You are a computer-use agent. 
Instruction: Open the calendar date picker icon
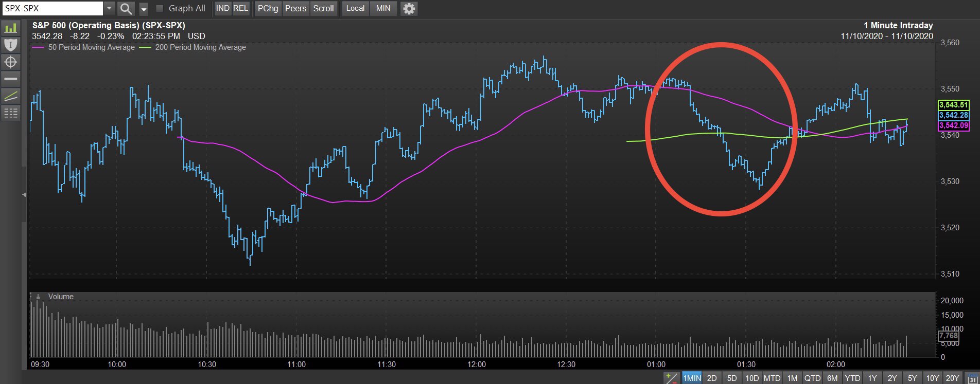point(972,378)
